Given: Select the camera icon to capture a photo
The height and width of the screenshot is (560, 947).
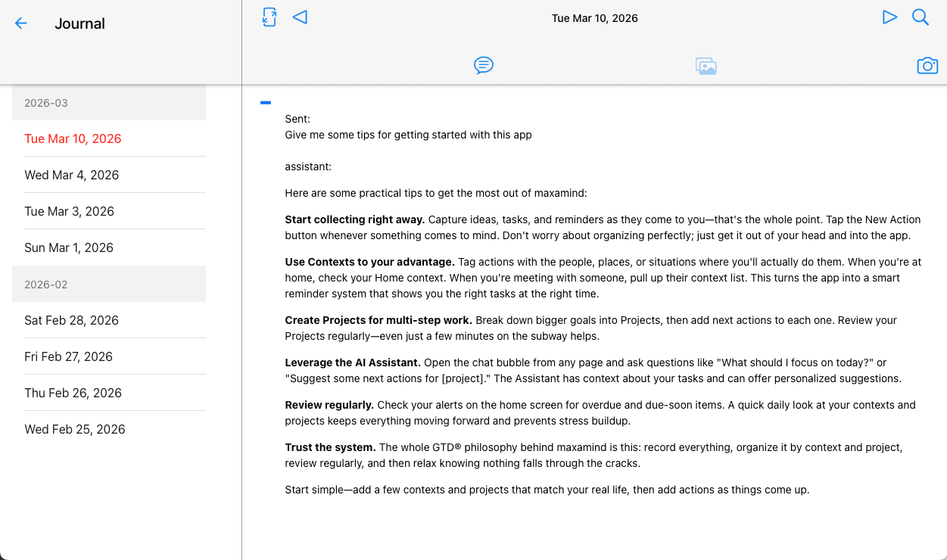Looking at the screenshot, I should point(927,66).
